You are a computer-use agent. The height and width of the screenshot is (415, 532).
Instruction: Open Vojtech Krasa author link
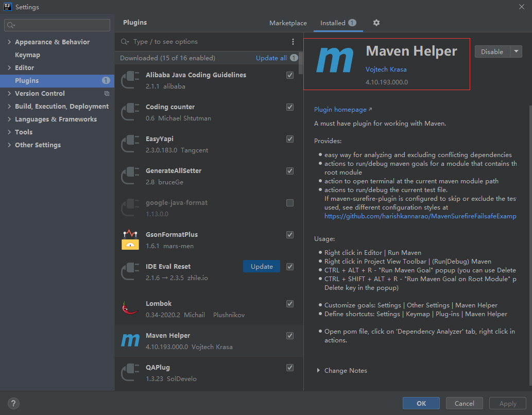[x=386, y=69]
